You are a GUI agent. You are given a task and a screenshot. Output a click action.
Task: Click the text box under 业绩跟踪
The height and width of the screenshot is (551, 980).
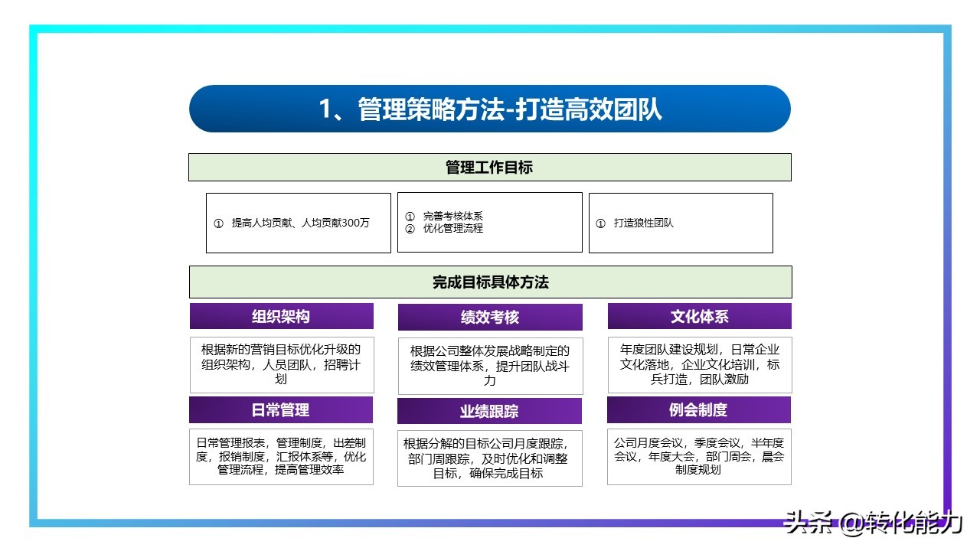490,458
